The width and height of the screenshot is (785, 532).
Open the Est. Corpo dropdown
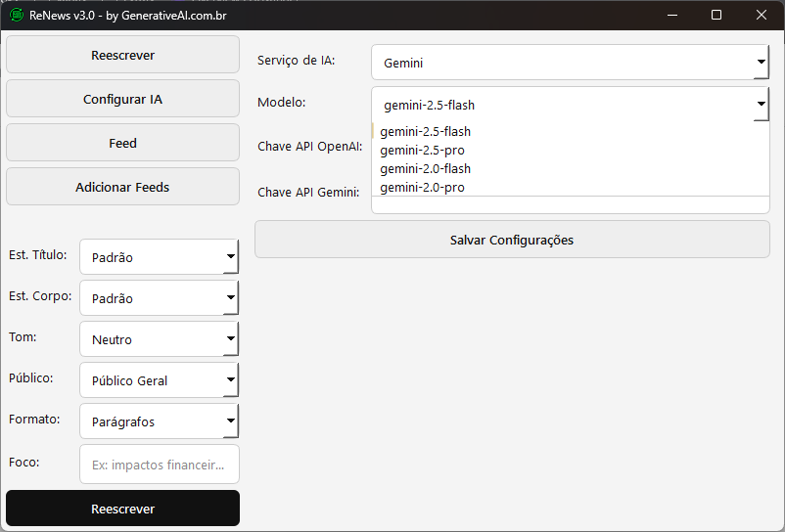point(159,299)
